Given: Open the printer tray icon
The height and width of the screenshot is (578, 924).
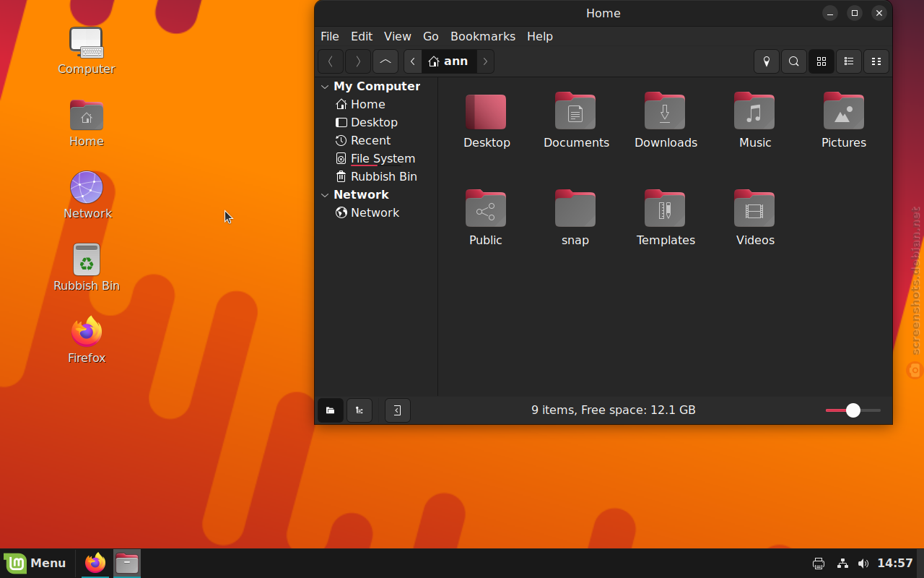Looking at the screenshot, I should (x=819, y=564).
